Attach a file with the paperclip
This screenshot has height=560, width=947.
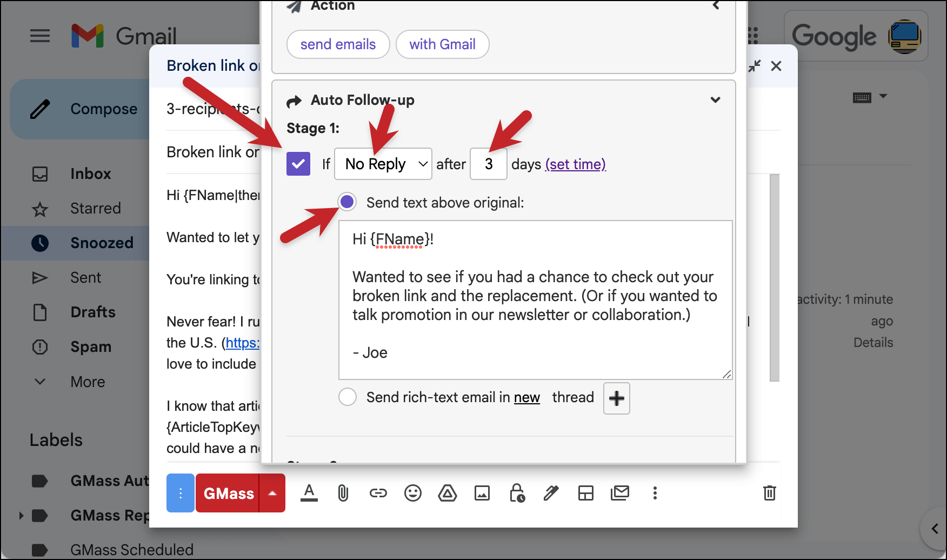(343, 493)
